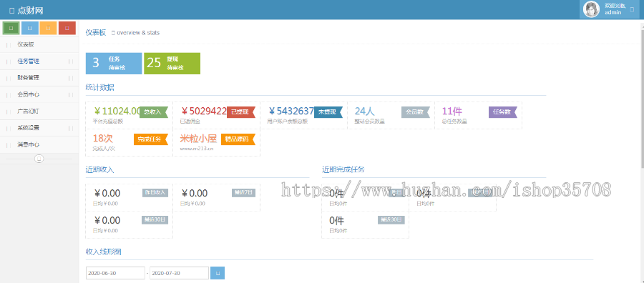The image size is (644, 283).
Task: Click the 最近30日 badge under 近期完成任务
Action: click(x=391, y=220)
